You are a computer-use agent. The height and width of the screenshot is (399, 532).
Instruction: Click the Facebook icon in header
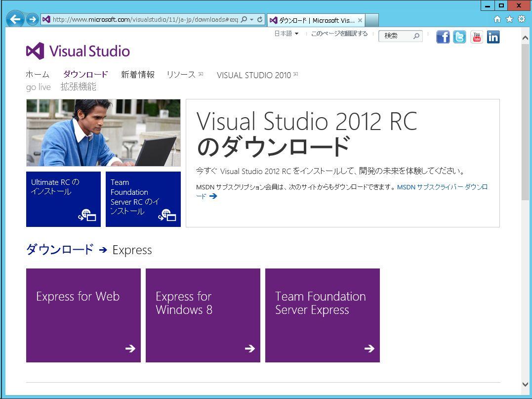[443, 37]
